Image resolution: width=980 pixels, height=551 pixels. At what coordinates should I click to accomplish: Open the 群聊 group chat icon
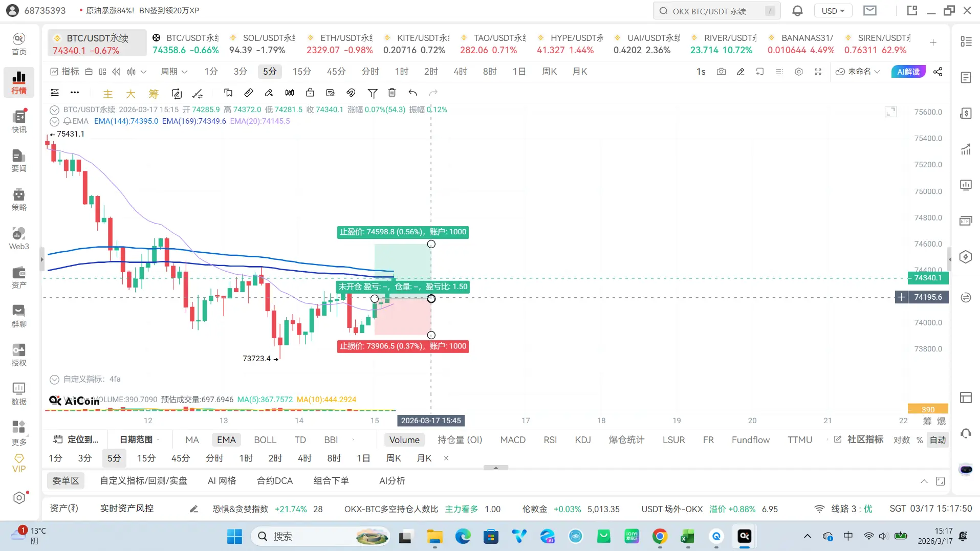[19, 316]
